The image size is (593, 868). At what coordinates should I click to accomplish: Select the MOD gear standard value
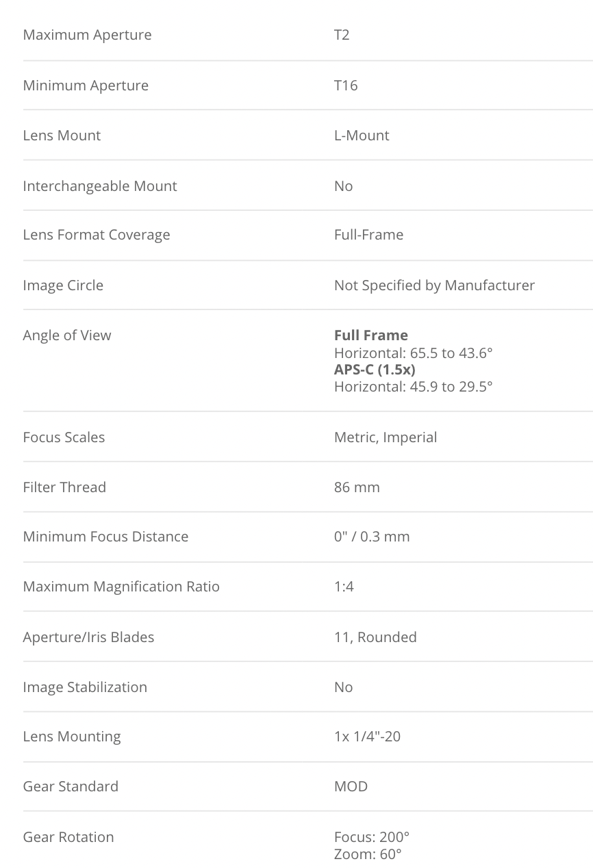(351, 787)
